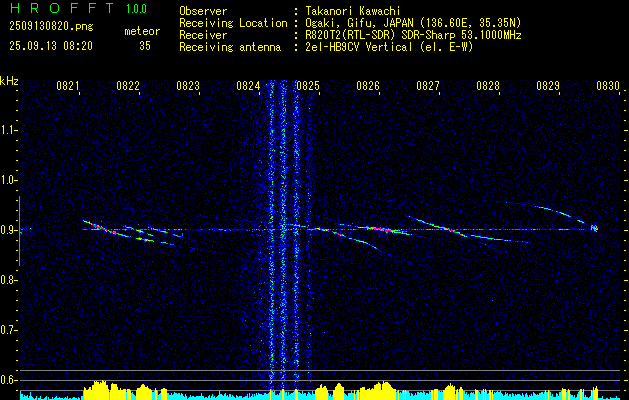The image size is (629, 400).
Task: Click the 'Receiving Location' field label
Action: coord(233,23)
